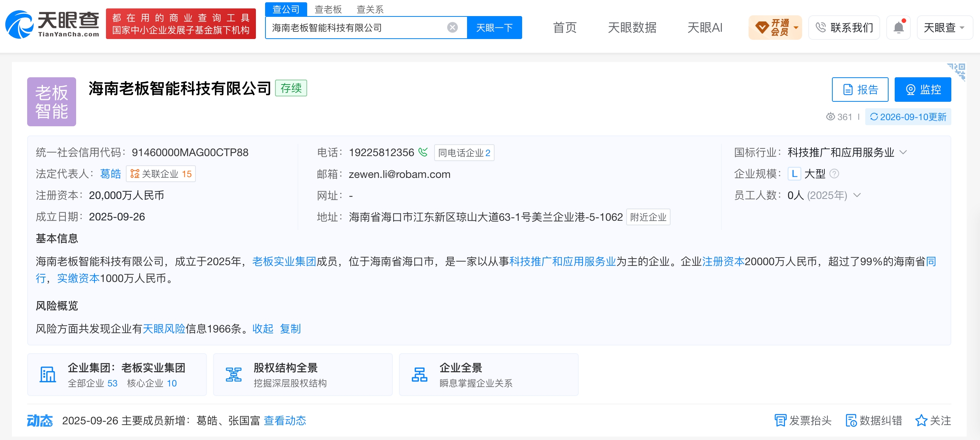
Task: Click the red promotional banner
Action: point(181,24)
